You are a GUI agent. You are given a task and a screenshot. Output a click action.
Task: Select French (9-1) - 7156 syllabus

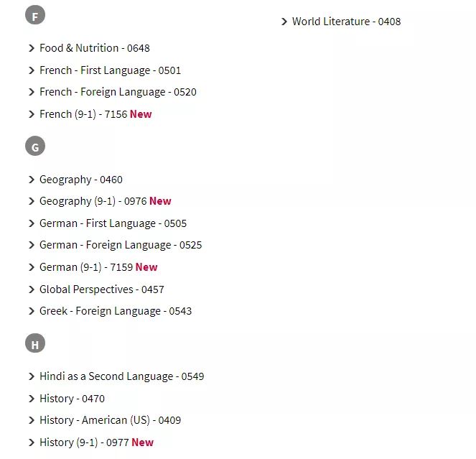coord(95,114)
